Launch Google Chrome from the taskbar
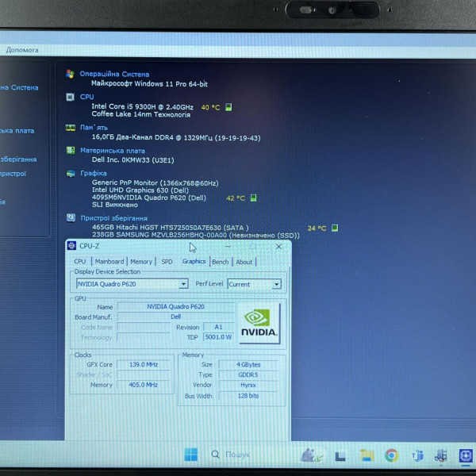The image size is (476, 476). (x=391, y=455)
